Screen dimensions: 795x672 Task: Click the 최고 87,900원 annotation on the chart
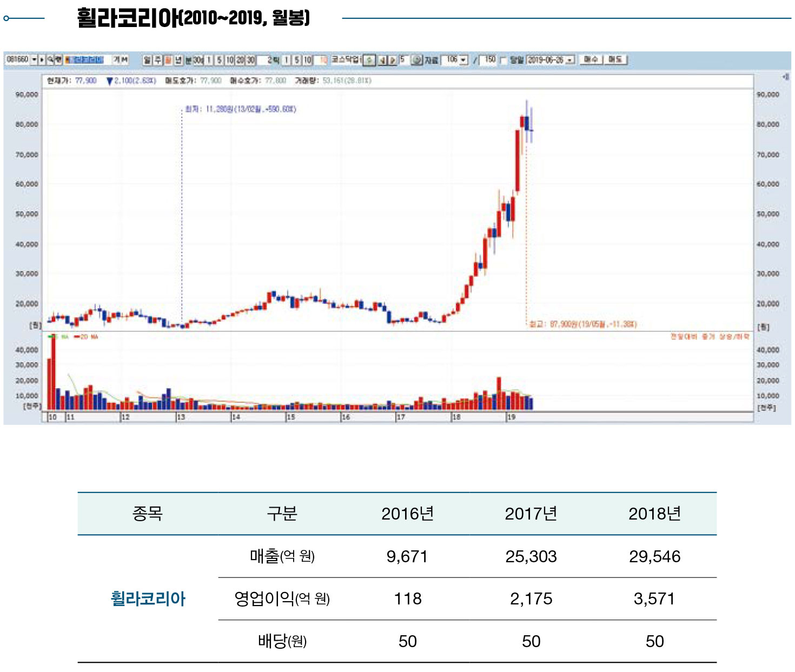[x=582, y=324]
